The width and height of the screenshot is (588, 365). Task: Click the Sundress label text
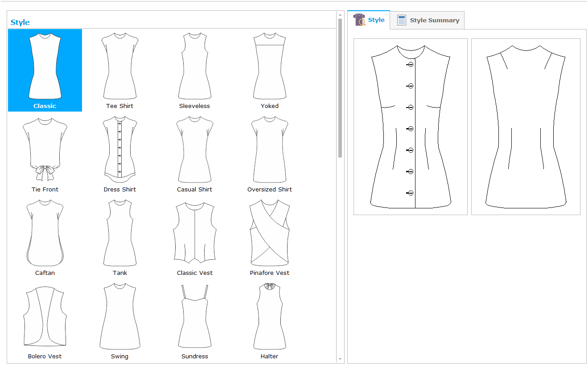point(195,357)
